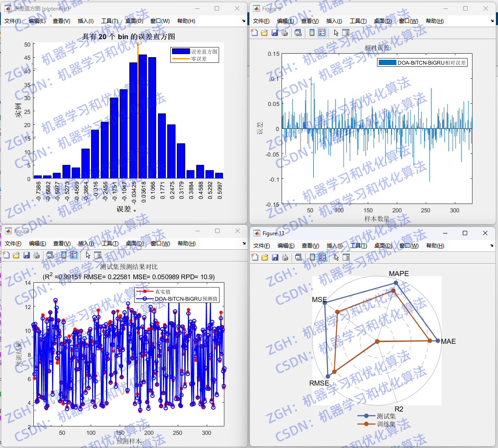Viewport: 498px width, 448px height.
Task: Save Figure 13 with the floppy icon
Action: 275,257
